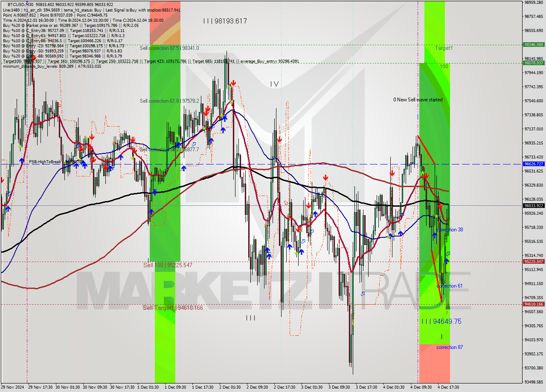This screenshot has height=392, width=546.
Task: Click the 'Sell correction 61.8 | 97578.2' label
Action: point(169,101)
